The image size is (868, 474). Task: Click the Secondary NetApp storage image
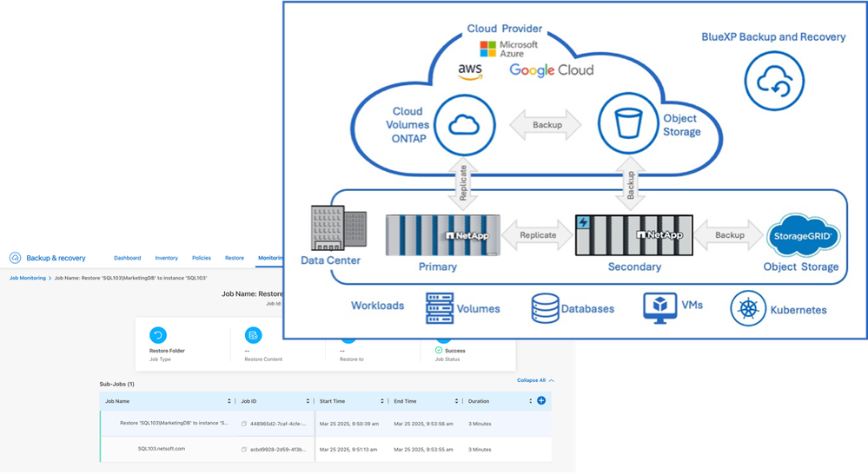pos(633,235)
